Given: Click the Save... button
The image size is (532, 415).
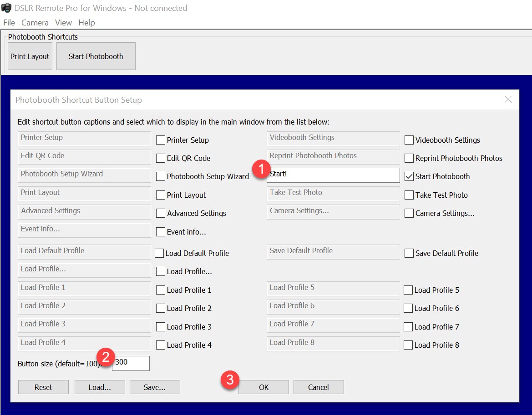Looking at the screenshot, I should click(x=155, y=387).
